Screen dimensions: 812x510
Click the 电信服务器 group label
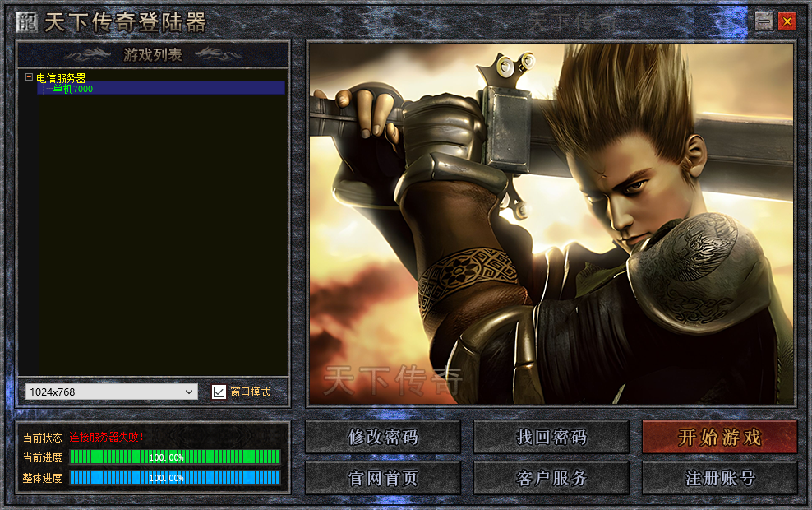[61, 78]
